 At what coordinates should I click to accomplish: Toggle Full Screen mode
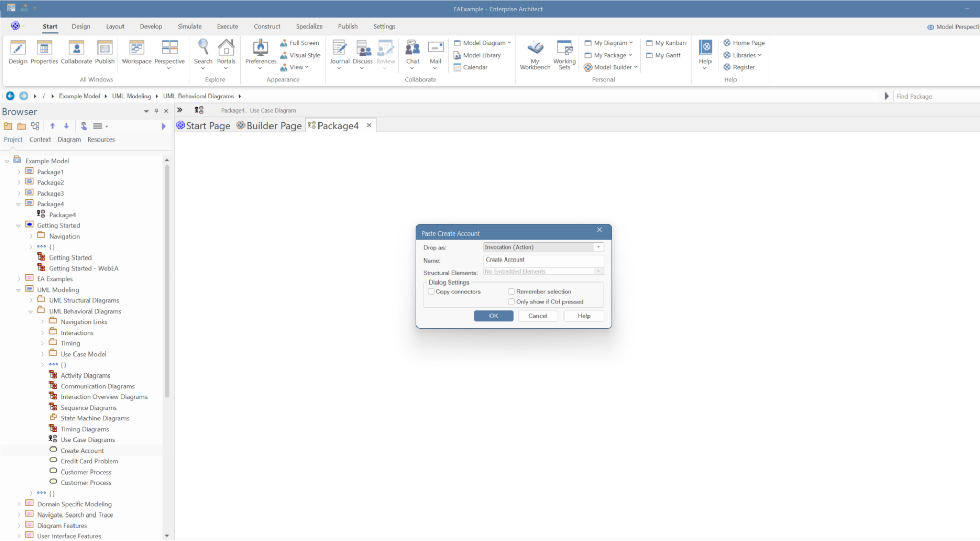(x=300, y=43)
